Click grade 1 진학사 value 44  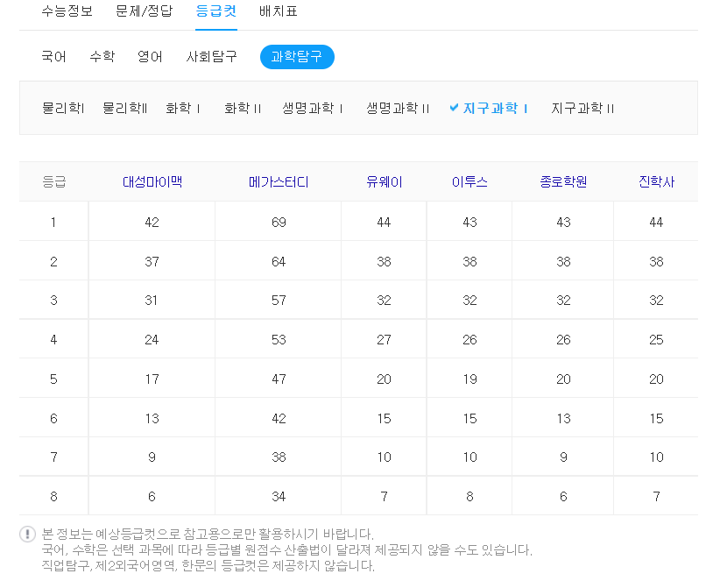(656, 222)
